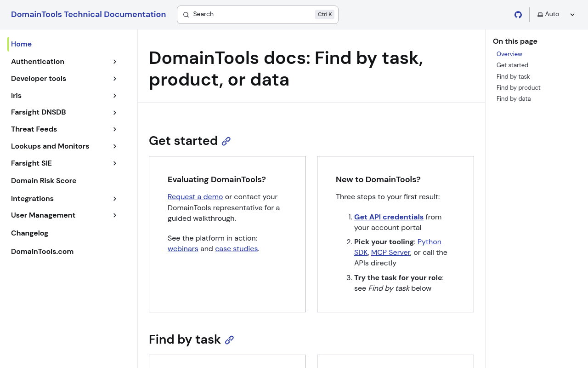Open the MCP Server link

coord(390,253)
